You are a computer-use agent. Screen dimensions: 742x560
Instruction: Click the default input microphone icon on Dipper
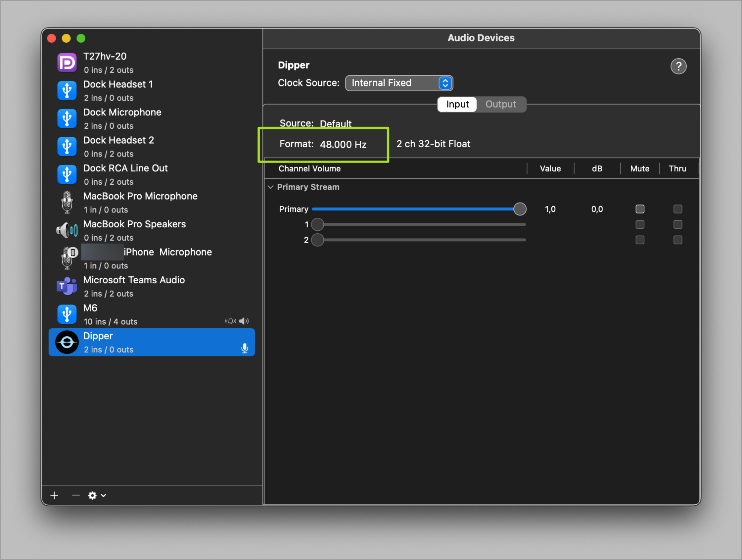[x=244, y=348]
